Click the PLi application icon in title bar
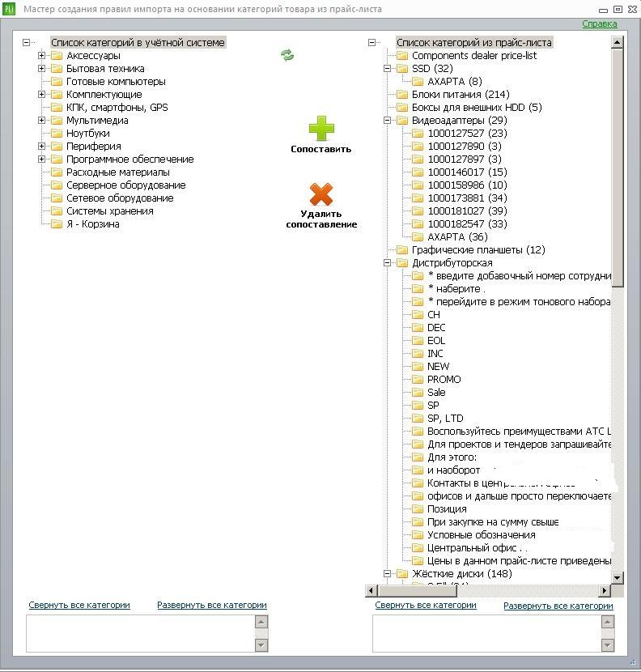The image size is (641, 672). click(x=9, y=9)
